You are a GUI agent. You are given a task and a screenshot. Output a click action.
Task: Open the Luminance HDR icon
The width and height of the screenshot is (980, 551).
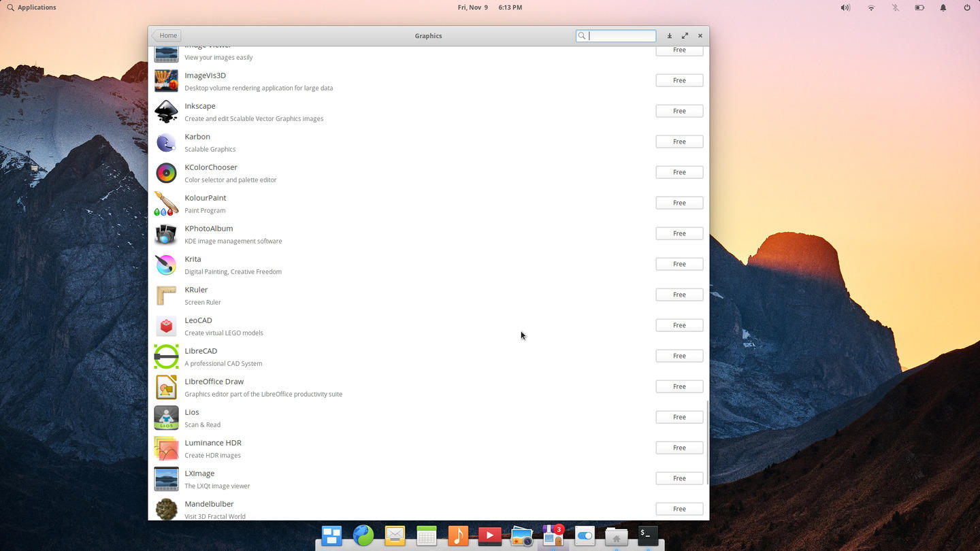click(166, 448)
